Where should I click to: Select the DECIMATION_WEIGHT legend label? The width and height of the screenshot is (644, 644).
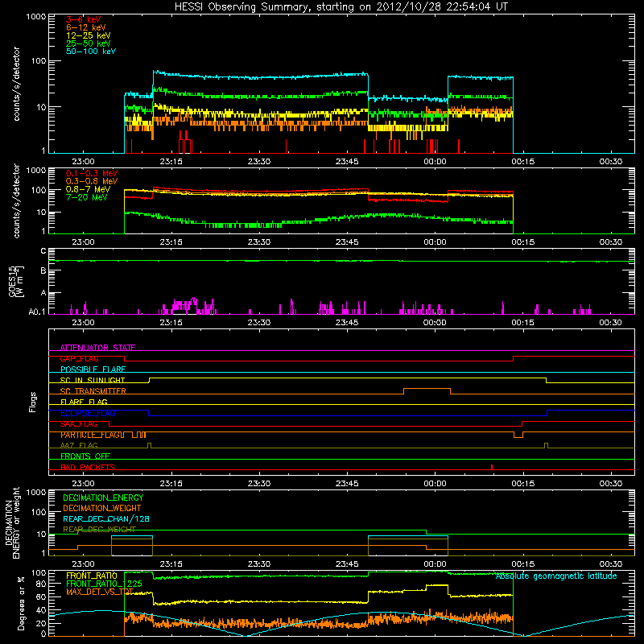pyautogui.click(x=102, y=508)
